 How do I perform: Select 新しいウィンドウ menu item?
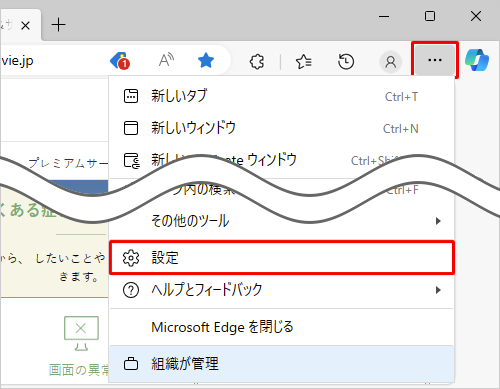coord(282,128)
